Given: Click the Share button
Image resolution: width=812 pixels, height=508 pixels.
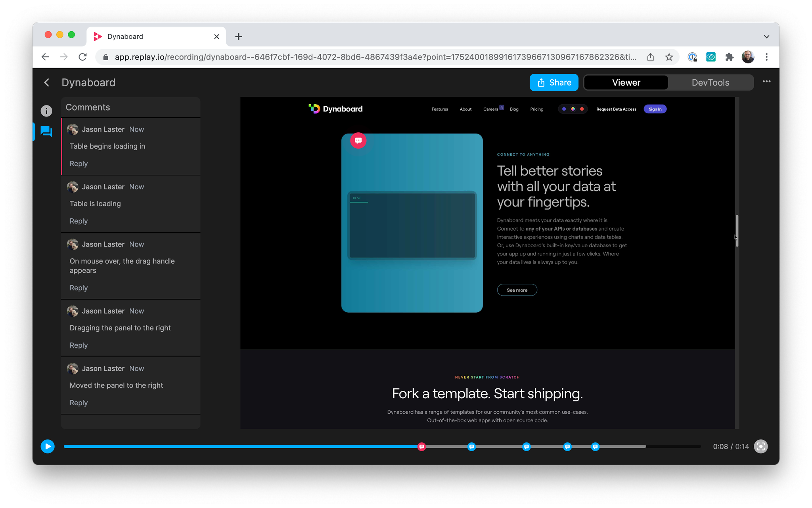Looking at the screenshot, I should 554,82.
